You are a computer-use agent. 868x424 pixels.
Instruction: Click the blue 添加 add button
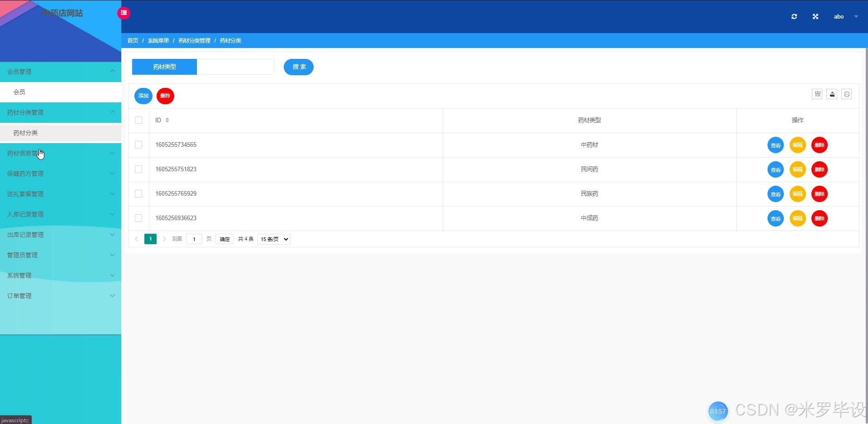pos(143,96)
